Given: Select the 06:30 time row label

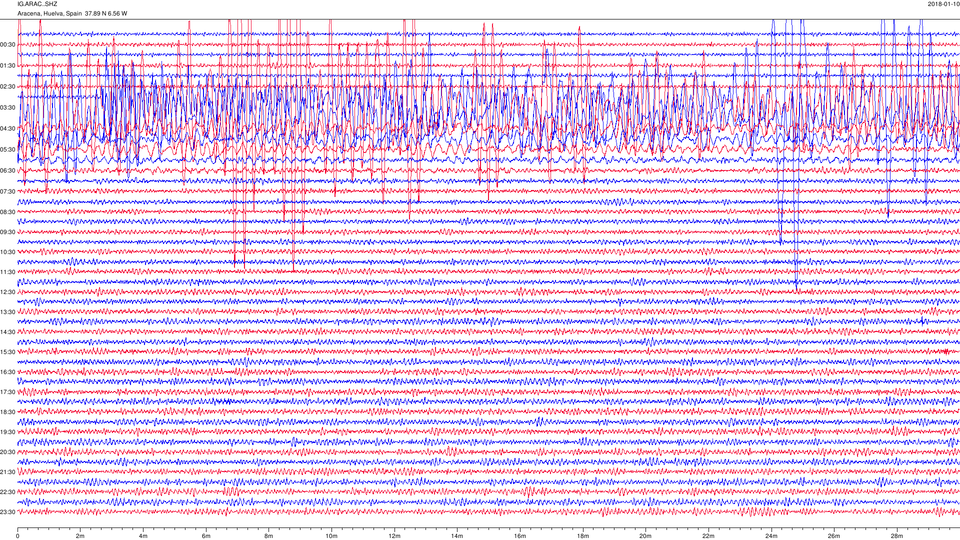Looking at the screenshot, I should [x=7, y=171].
